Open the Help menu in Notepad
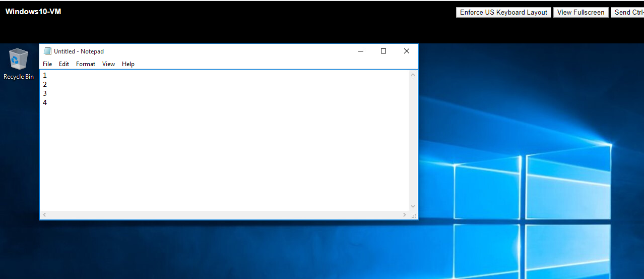The image size is (644, 279). point(128,64)
